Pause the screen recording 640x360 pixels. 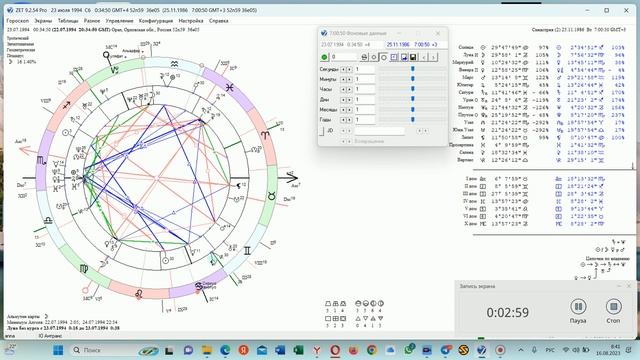click(x=578, y=307)
